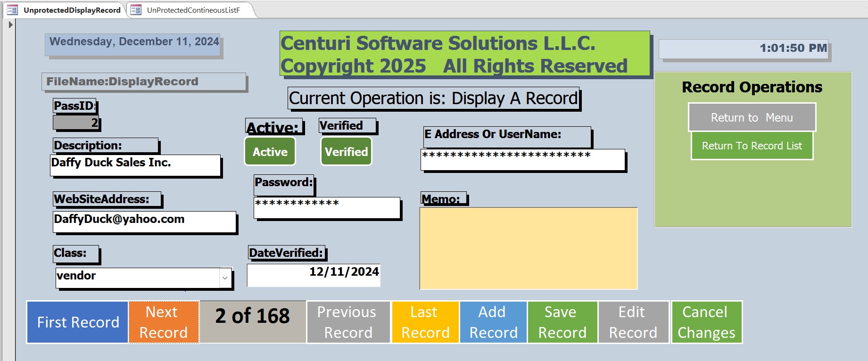Click the Save Record button
Image resolution: width=868 pixels, height=361 pixels.
562,322
